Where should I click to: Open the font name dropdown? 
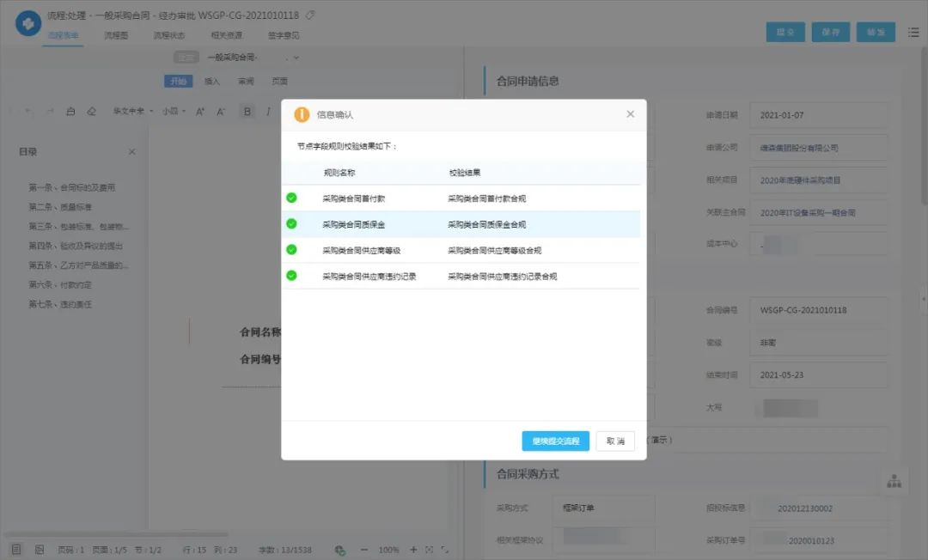[x=132, y=111]
